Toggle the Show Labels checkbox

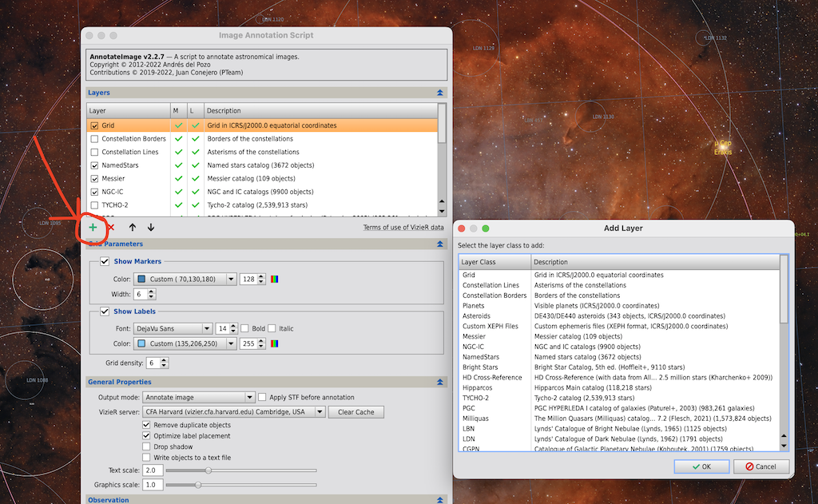[105, 312]
